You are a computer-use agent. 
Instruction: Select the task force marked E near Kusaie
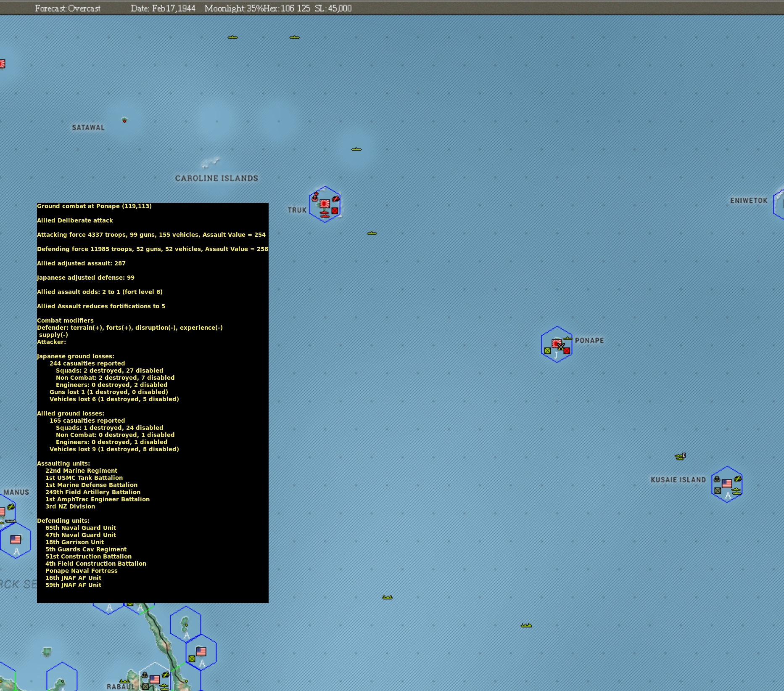pyautogui.click(x=681, y=456)
